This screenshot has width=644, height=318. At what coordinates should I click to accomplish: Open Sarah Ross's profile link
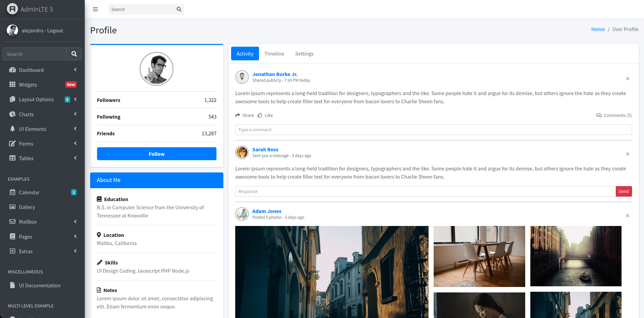[265, 150]
